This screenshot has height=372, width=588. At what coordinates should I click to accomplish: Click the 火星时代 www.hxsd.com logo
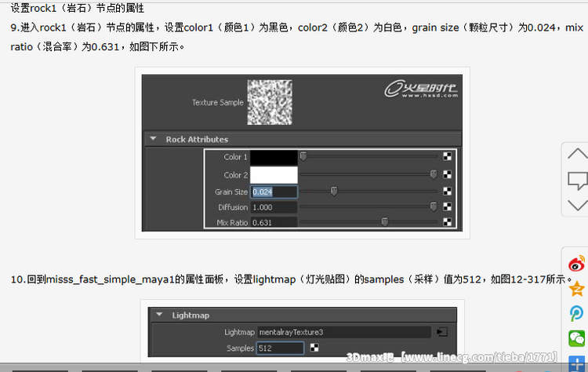[421, 89]
